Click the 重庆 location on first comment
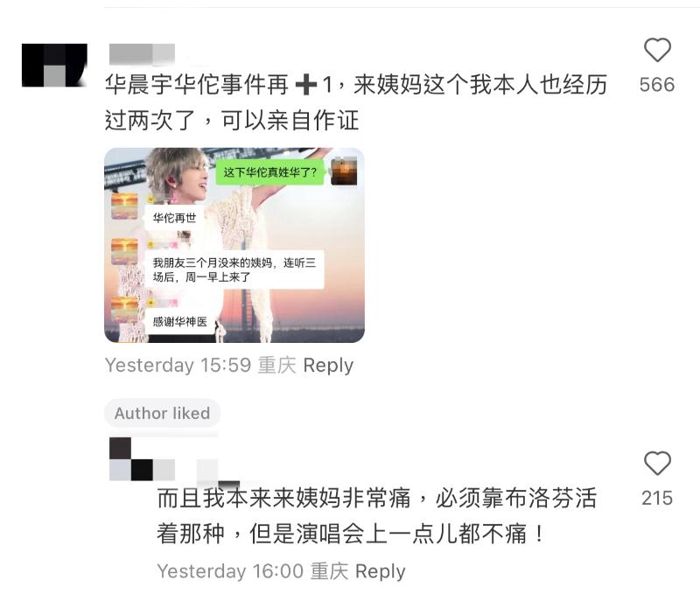 (x=276, y=365)
